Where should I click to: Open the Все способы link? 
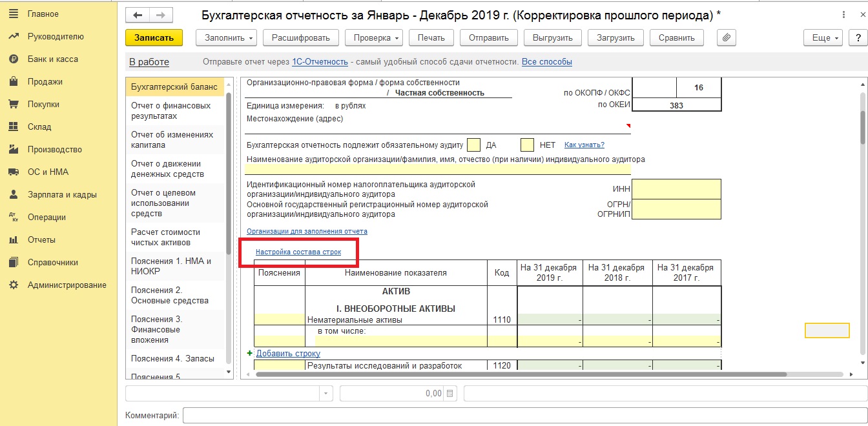coord(547,62)
